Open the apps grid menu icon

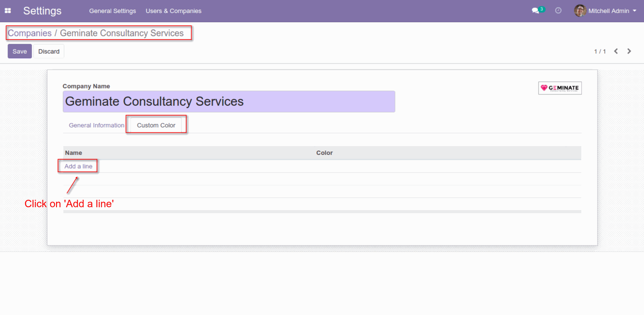coord(7,11)
